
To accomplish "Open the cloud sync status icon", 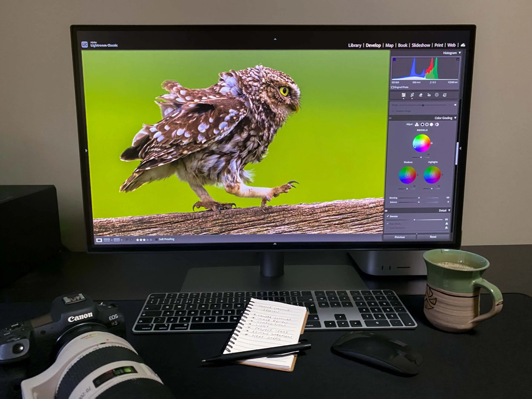I will coord(463,45).
